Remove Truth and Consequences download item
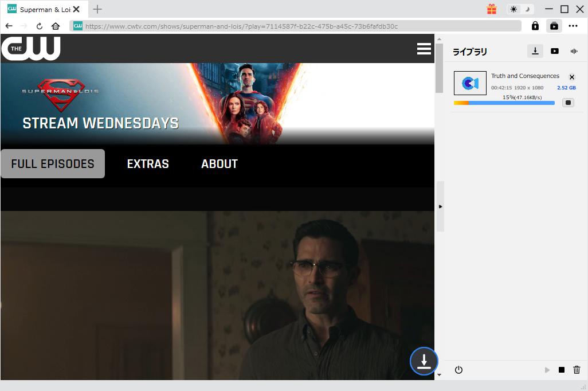 click(571, 77)
